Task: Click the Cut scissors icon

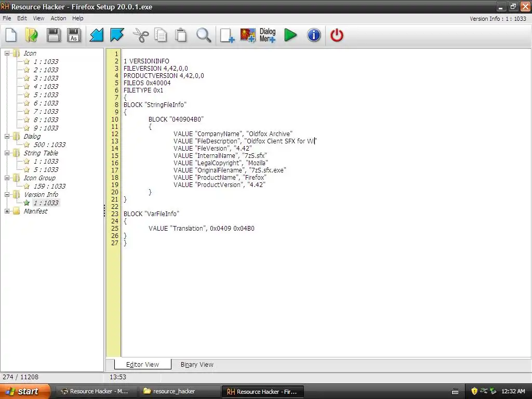Action: (140, 35)
